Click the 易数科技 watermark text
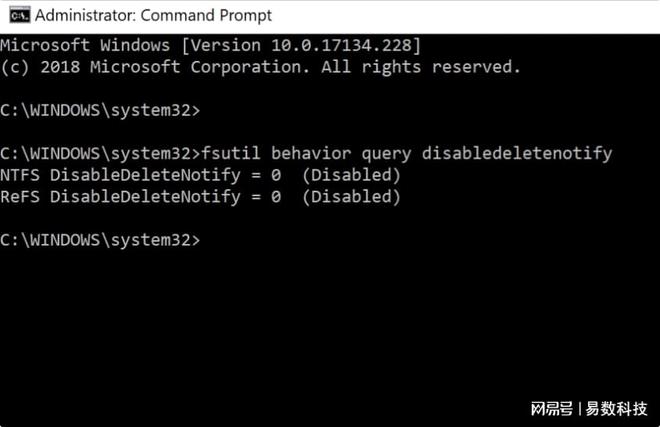Screen dimensions: 660x427 (x=615, y=407)
